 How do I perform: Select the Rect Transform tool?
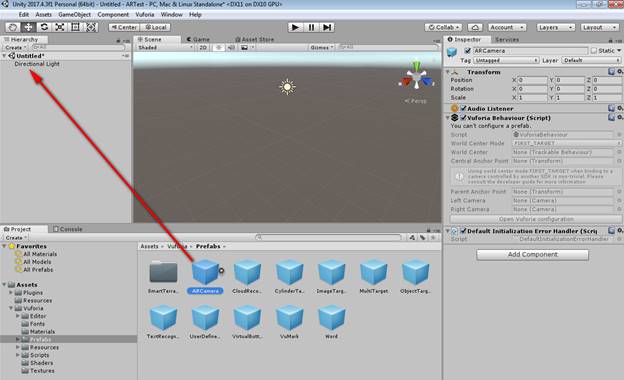[75, 27]
